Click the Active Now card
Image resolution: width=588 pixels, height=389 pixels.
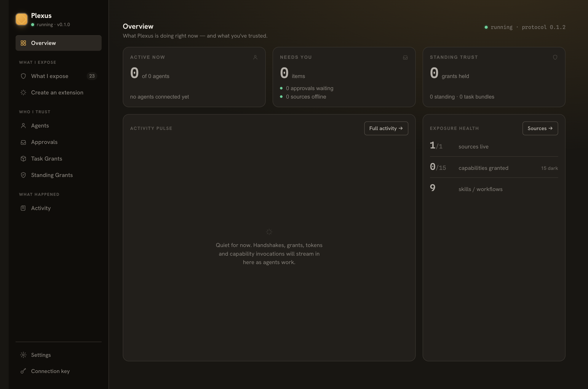tap(194, 77)
